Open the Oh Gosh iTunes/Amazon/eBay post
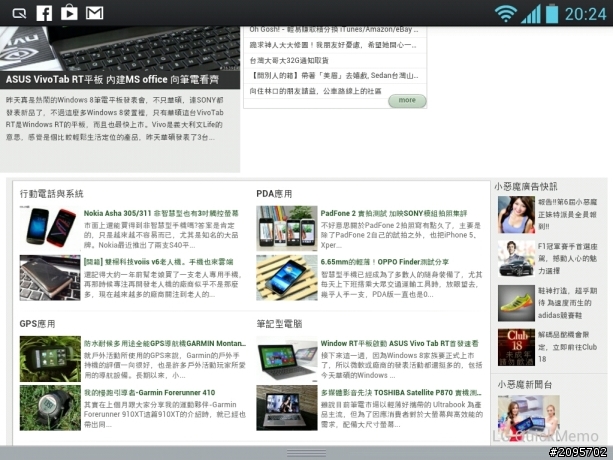This screenshot has height=460, width=613. (334, 30)
